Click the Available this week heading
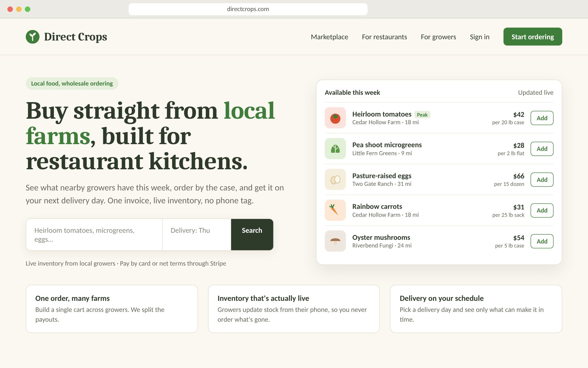 [x=352, y=93]
